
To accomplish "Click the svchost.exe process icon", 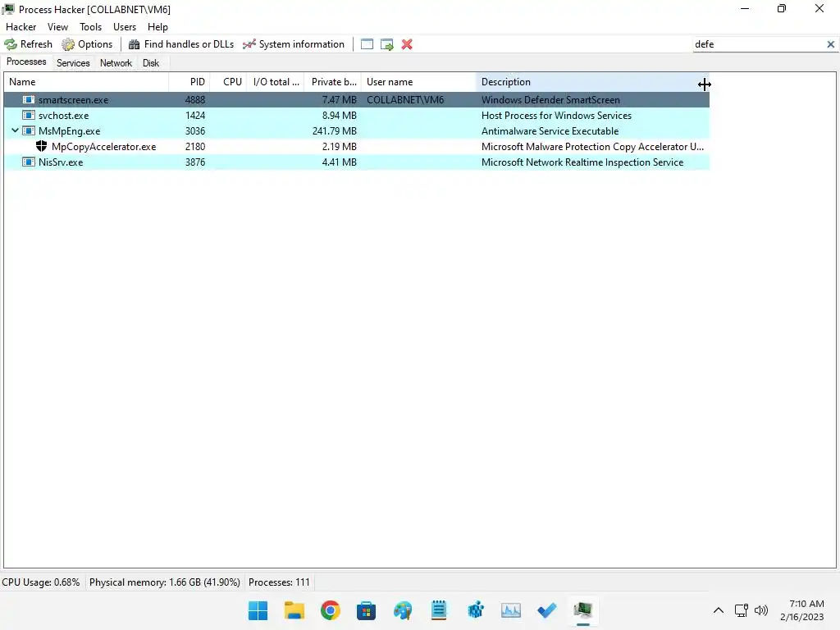I will (x=29, y=115).
